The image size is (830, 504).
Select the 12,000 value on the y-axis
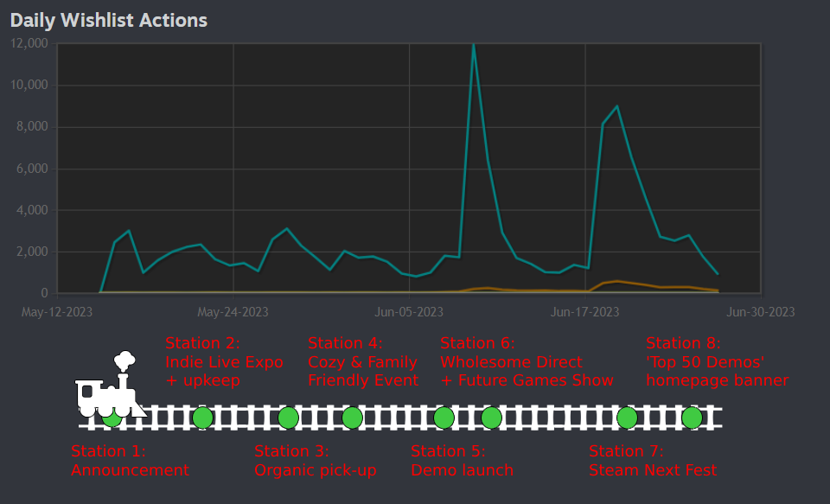(29, 43)
